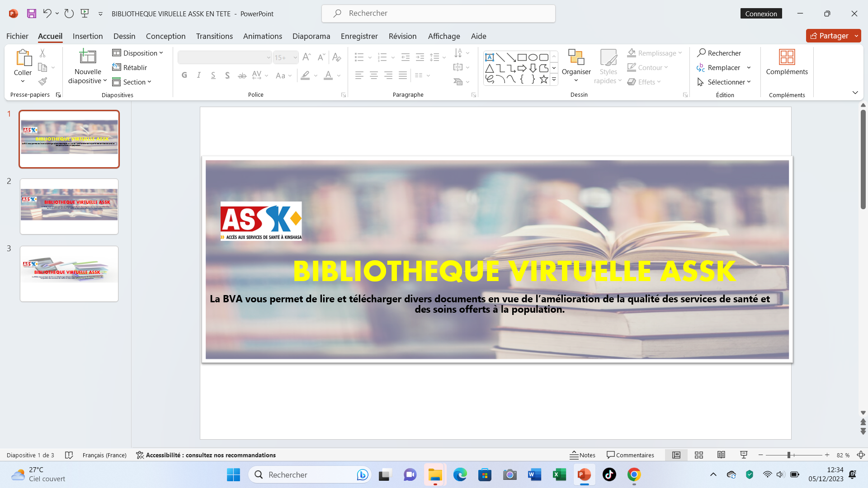Open the Fichier menu

pyautogui.click(x=17, y=36)
